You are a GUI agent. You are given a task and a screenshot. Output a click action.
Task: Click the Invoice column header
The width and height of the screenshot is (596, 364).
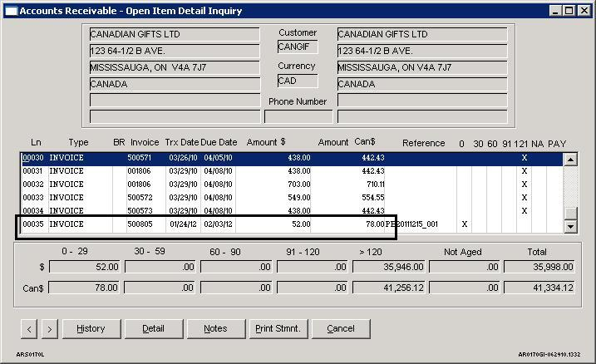tap(145, 142)
